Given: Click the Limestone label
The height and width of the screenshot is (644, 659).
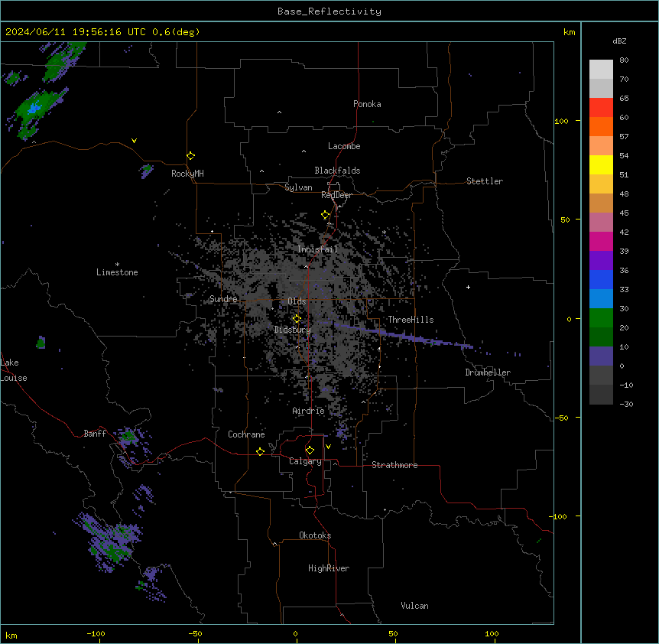Looking at the screenshot, I should point(117,272).
